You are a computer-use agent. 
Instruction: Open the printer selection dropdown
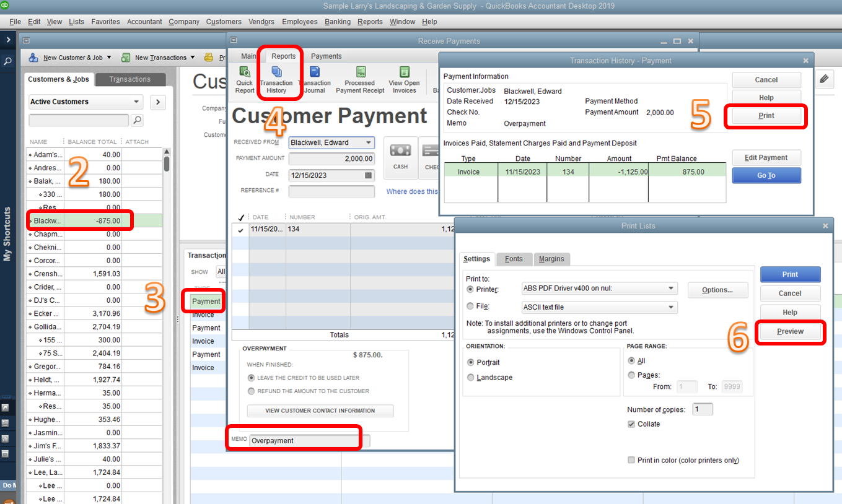[x=671, y=288]
